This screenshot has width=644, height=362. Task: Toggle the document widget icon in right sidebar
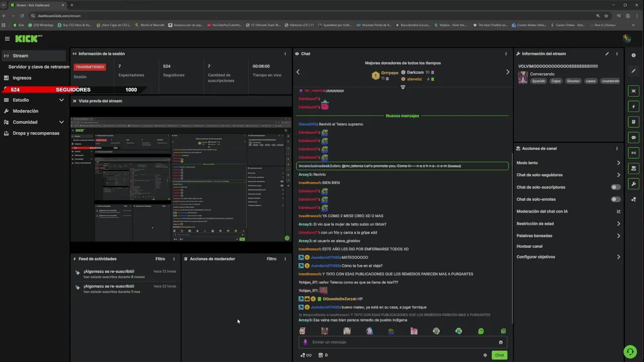(x=633, y=122)
